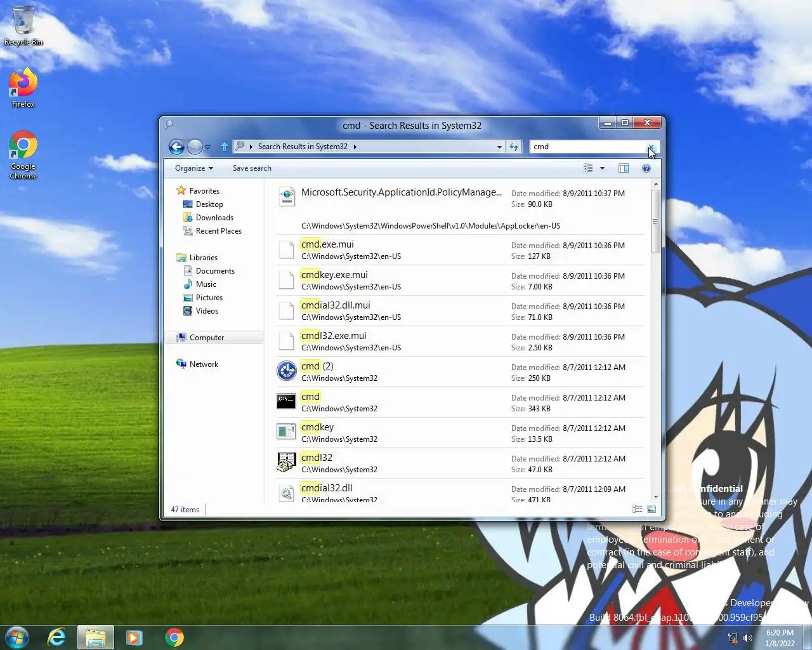This screenshot has height=650, width=812.
Task: Open the Windows Start button
Action: tap(17, 637)
